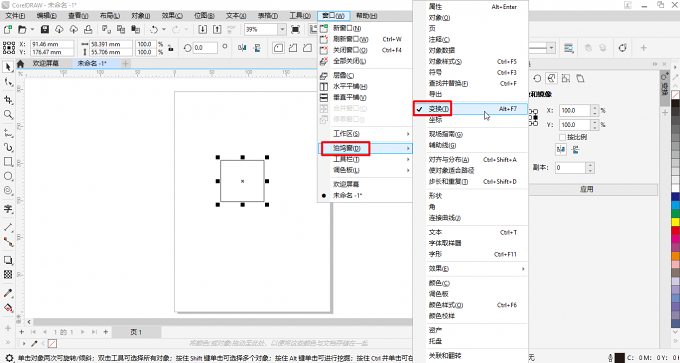Viewport: 680px width, 363px height.
Task: Click the Export icon in toolbar
Action: click(x=217, y=29)
